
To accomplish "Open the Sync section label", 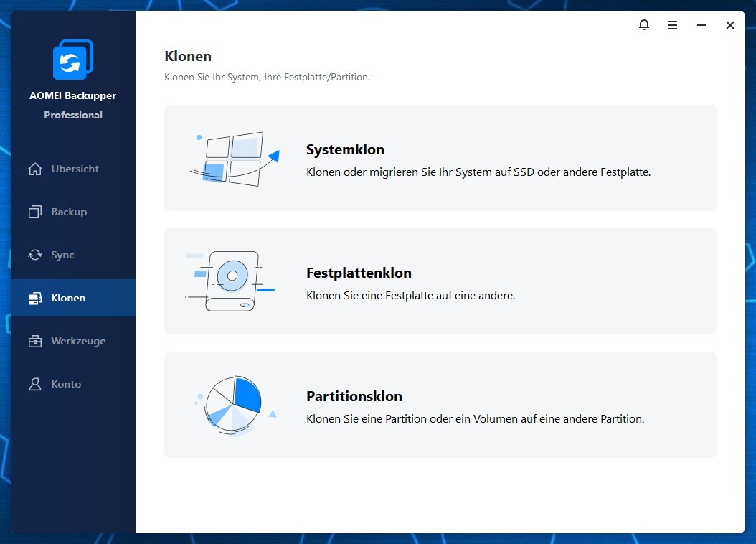I will [62, 255].
